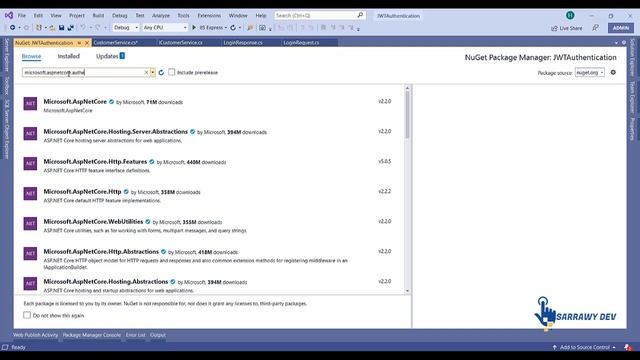Enable the Include prerelease checkbox
Image resolution: width=640 pixels, height=360 pixels.
pos(171,72)
